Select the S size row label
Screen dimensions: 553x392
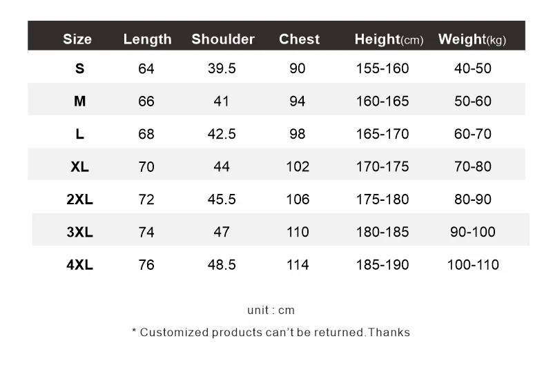[x=79, y=68]
